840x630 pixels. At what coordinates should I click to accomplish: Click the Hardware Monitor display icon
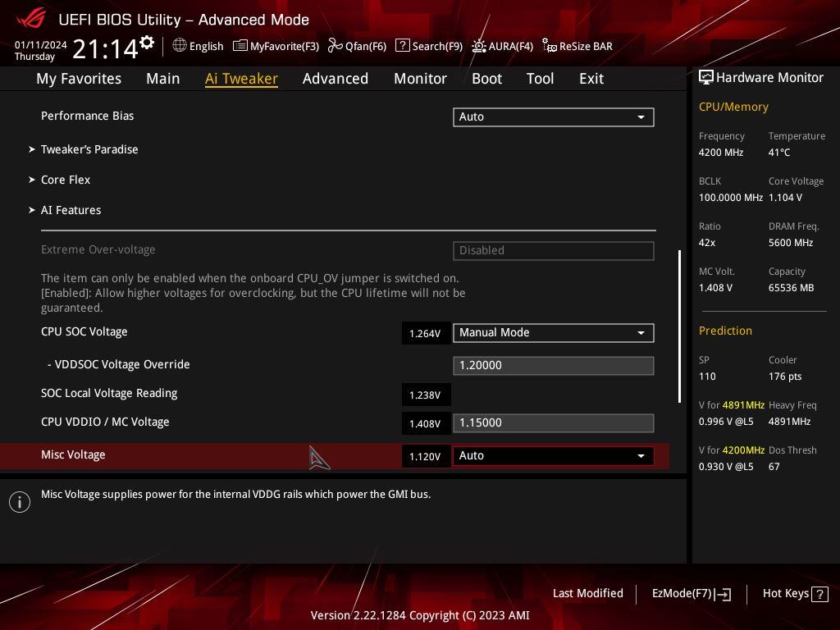pos(706,78)
